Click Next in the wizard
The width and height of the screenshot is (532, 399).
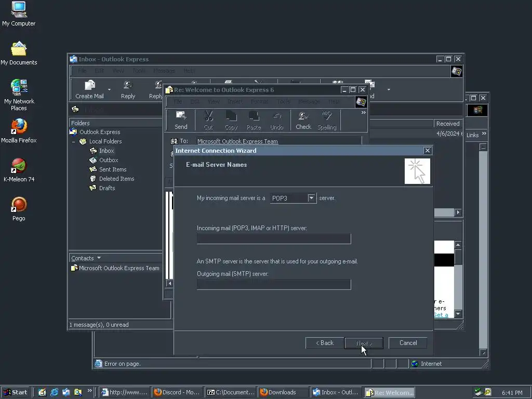pyautogui.click(x=364, y=343)
